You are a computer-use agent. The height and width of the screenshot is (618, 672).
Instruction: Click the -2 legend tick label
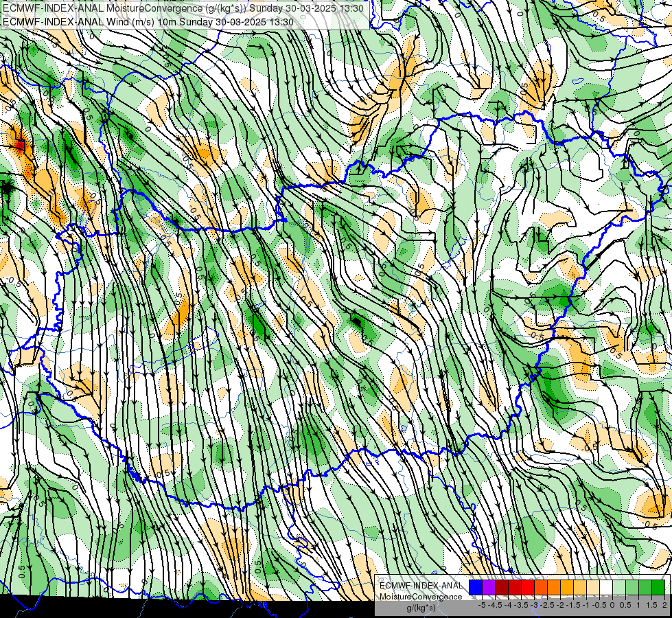(x=561, y=605)
